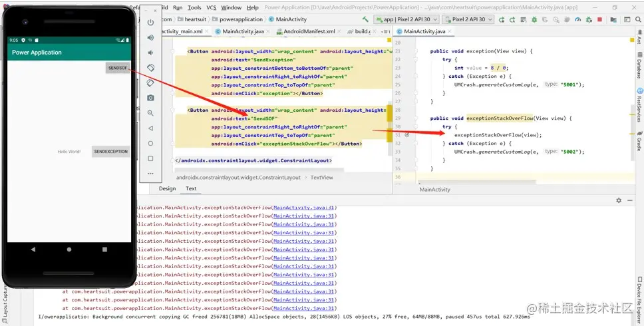The height and width of the screenshot is (326, 644).
Task: Click recursive call gutter icon at line 31
Action: [407, 134]
